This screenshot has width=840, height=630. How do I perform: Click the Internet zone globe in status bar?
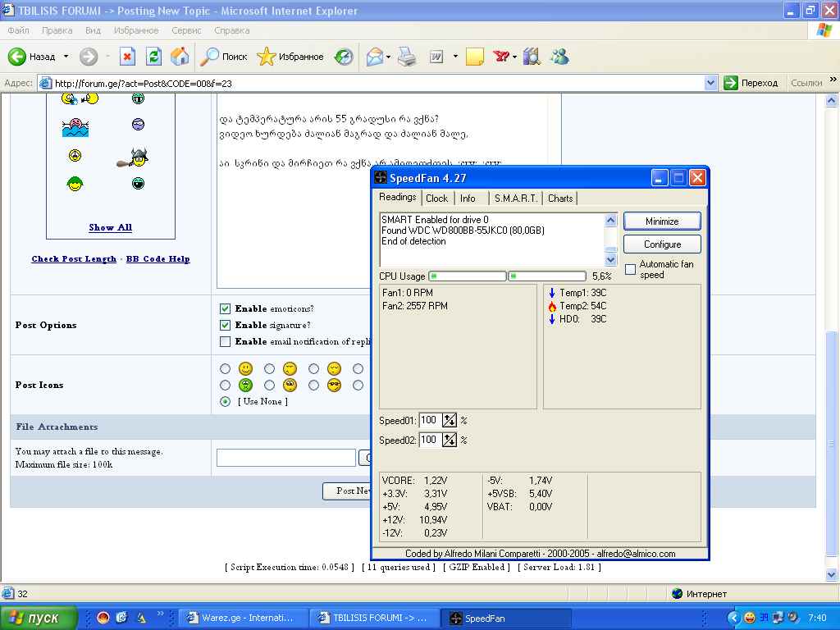coord(677,594)
